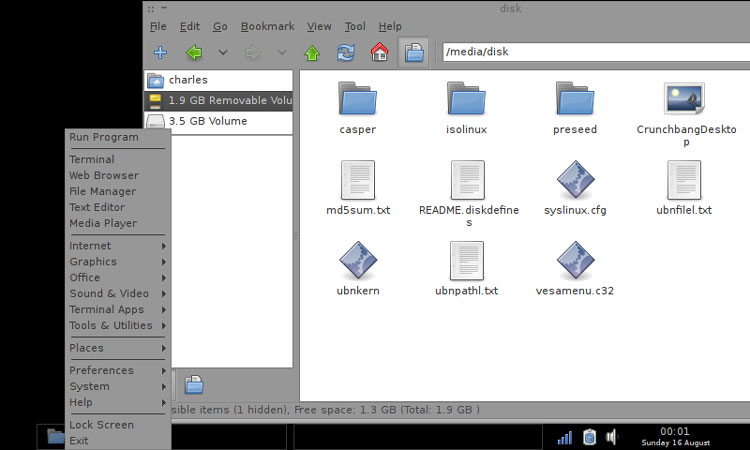Launch Media Player from the desktop menu
Viewport: 750px width, 450px height.
coord(118,223)
